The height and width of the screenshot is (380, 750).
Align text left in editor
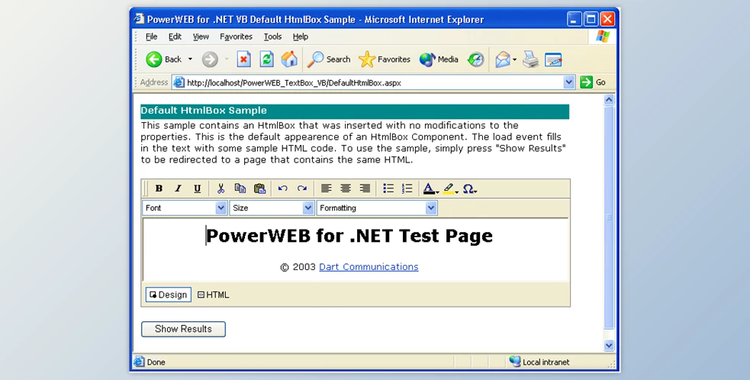click(326, 189)
